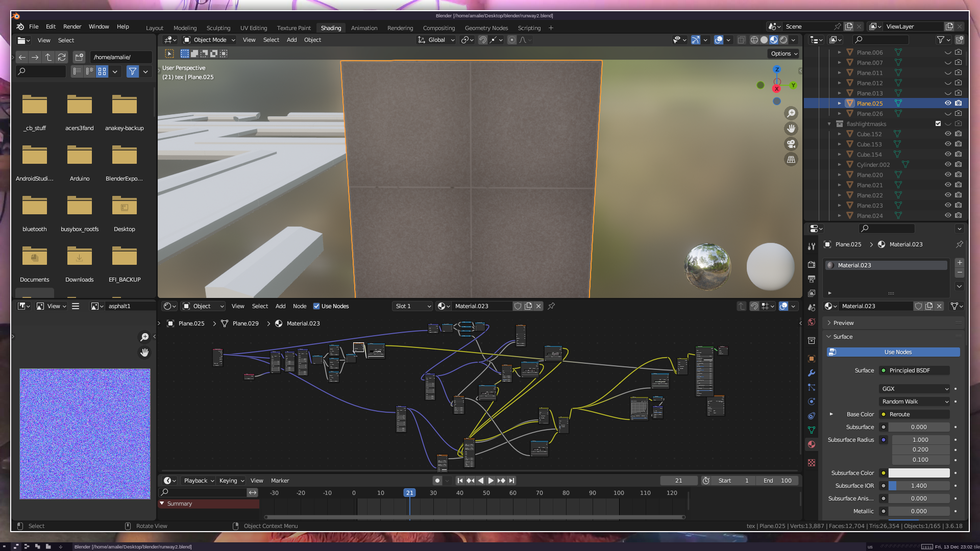The width and height of the screenshot is (980, 551).
Task: Hide Plane.025 with its eye icon
Action: pyautogui.click(x=948, y=103)
